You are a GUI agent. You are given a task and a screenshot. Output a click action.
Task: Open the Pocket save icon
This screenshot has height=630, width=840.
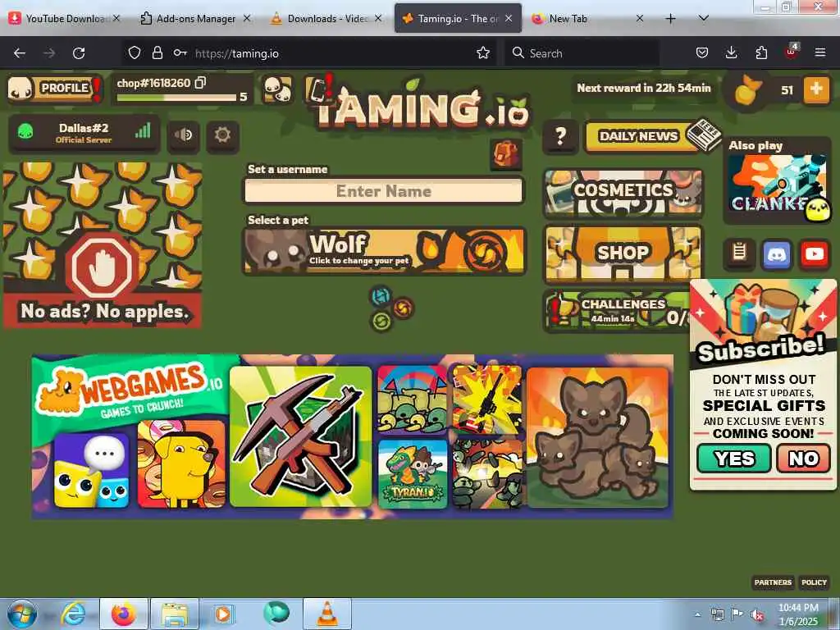(x=702, y=53)
